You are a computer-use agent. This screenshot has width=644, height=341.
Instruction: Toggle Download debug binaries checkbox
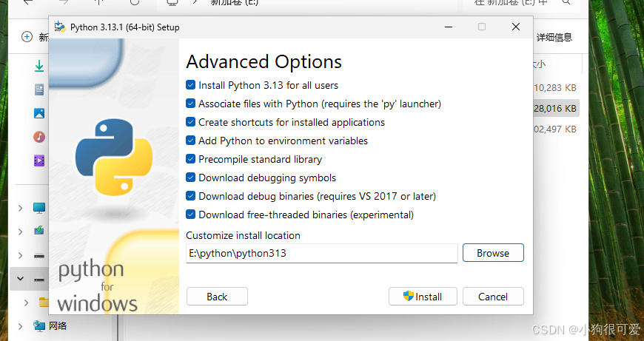click(x=190, y=196)
